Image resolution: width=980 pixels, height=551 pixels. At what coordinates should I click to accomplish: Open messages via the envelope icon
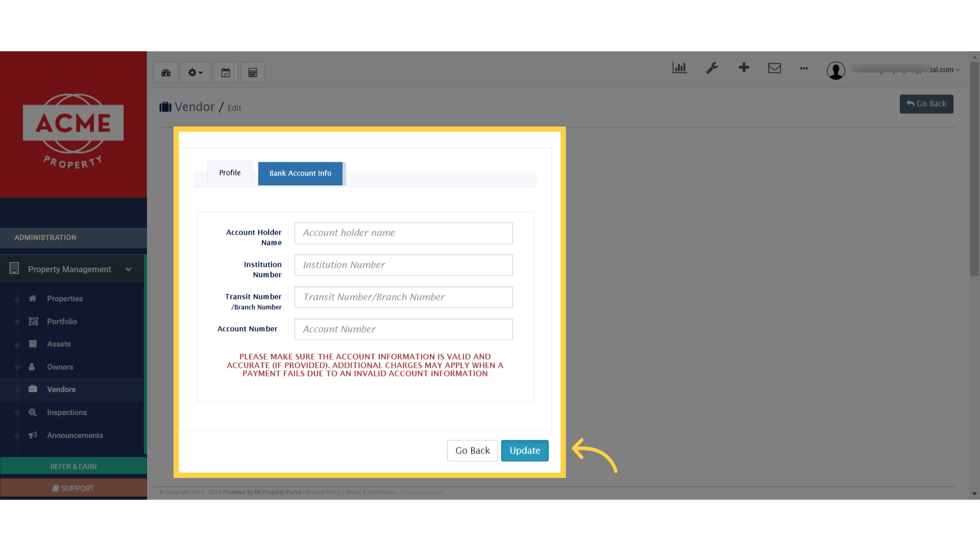coord(774,68)
